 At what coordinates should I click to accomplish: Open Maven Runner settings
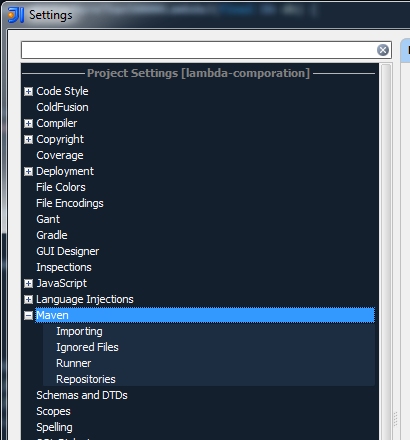pyautogui.click(x=74, y=363)
